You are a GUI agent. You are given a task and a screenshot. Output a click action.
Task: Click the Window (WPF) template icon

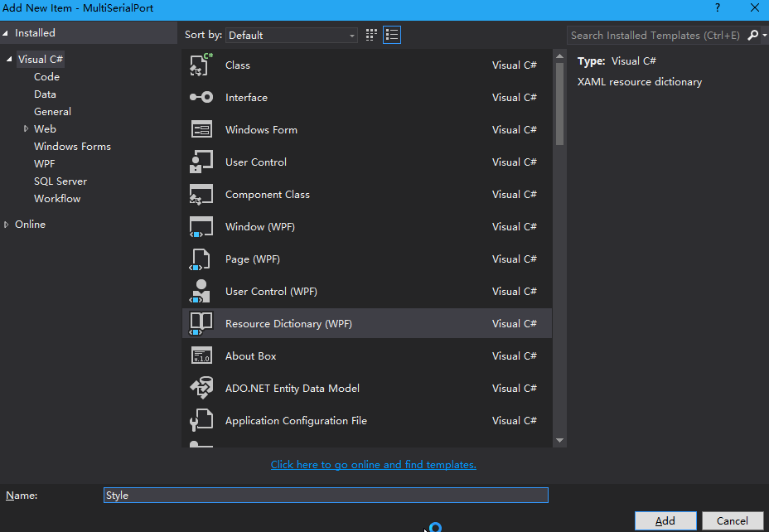(201, 226)
